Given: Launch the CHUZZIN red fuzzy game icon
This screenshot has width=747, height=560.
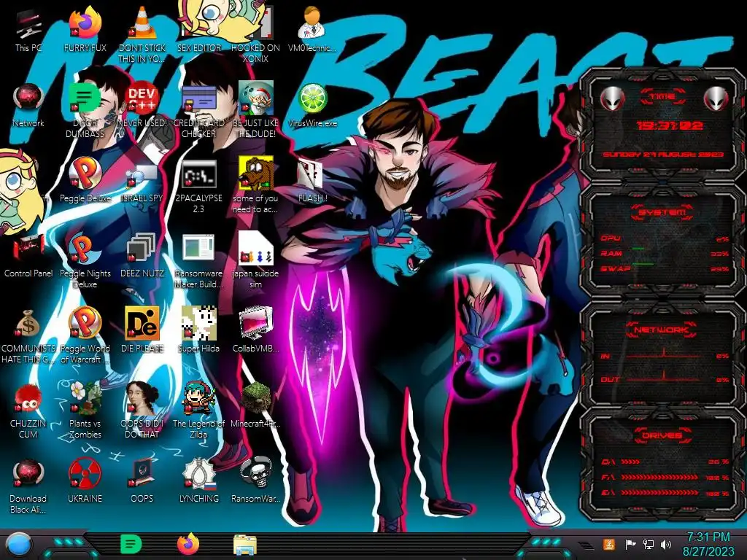Looking at the screenshot, I should [x=28, y=399].
